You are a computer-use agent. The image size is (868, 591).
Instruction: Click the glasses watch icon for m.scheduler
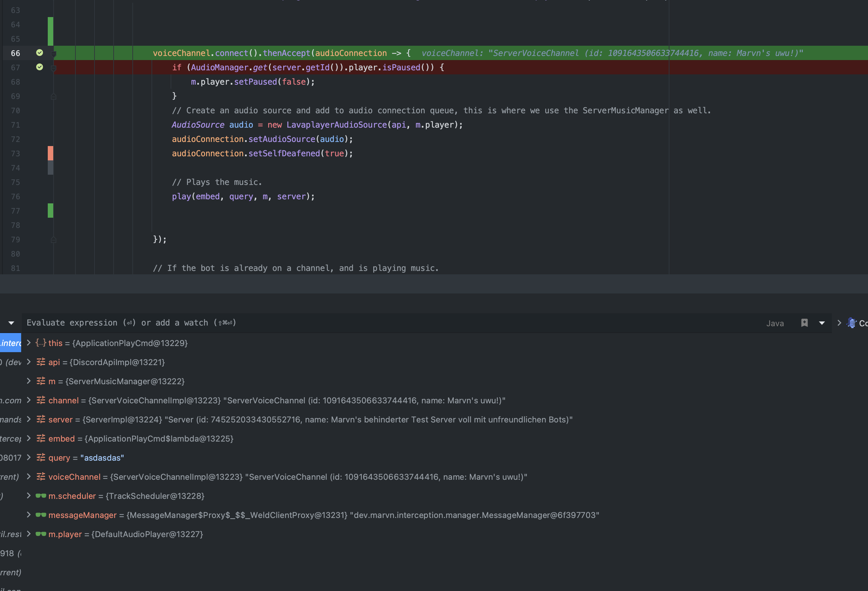(41, 496)
